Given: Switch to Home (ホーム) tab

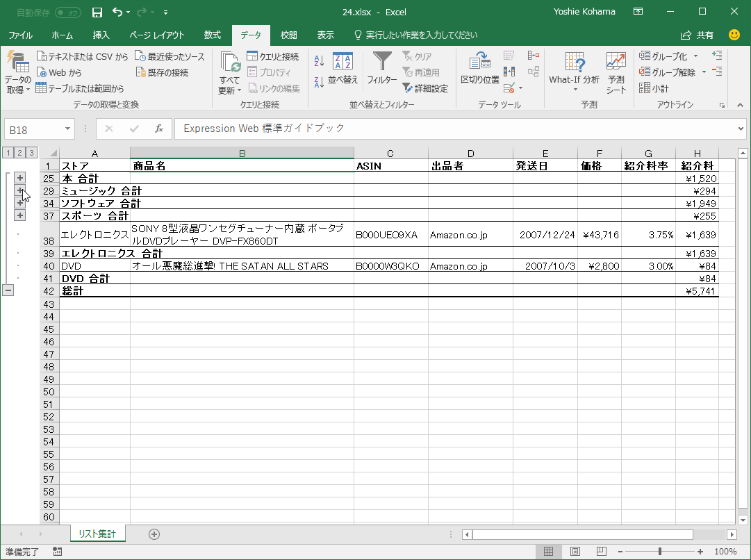Looking at the screenshot, I should (x=63, y=35).
